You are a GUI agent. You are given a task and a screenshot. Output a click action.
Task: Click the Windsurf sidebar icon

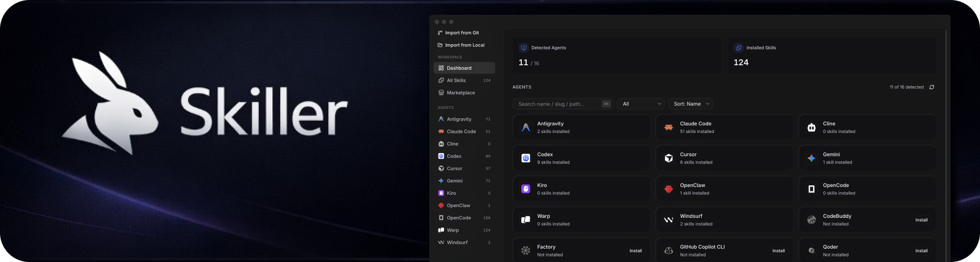click(x=441, y=242)
